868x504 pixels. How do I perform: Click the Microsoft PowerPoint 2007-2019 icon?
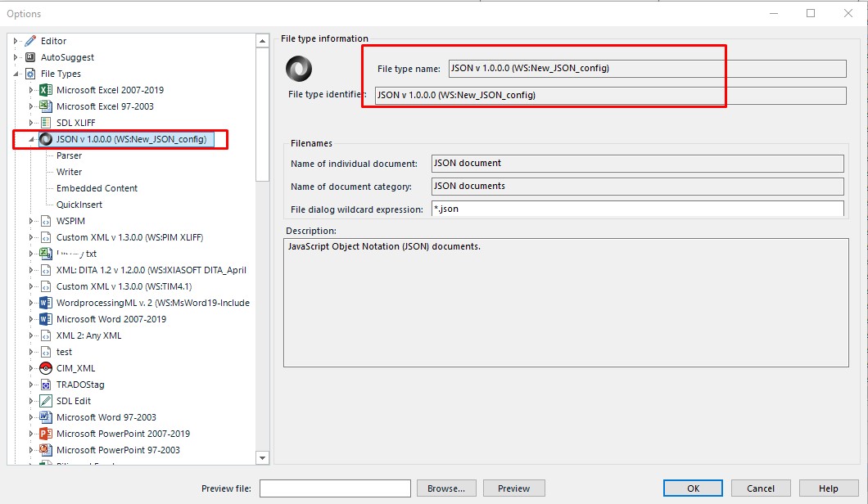point(46,434)
